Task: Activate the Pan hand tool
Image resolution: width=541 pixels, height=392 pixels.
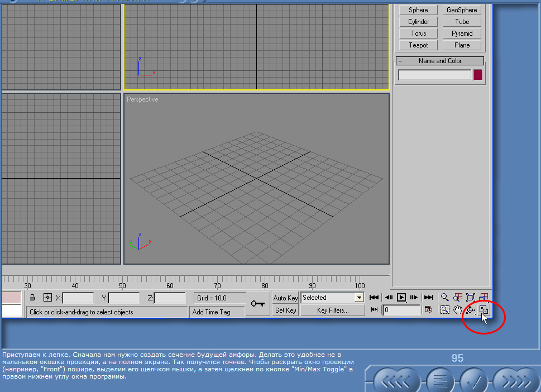Action: pos(458,309)
